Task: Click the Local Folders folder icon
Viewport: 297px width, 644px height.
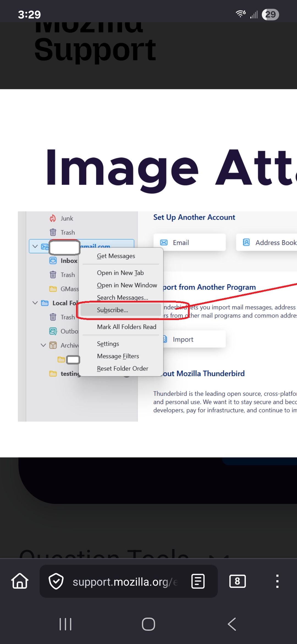Action: pos(45,303)
